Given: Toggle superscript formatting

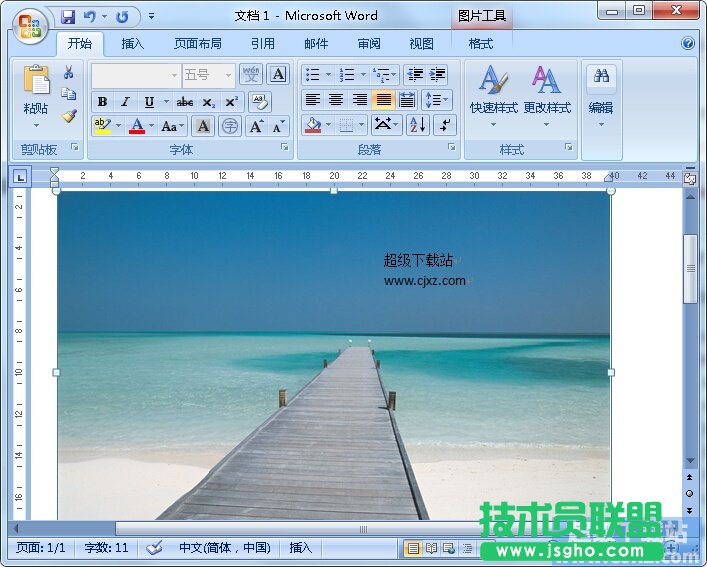Looking at the screenshot, I should 231,102.
